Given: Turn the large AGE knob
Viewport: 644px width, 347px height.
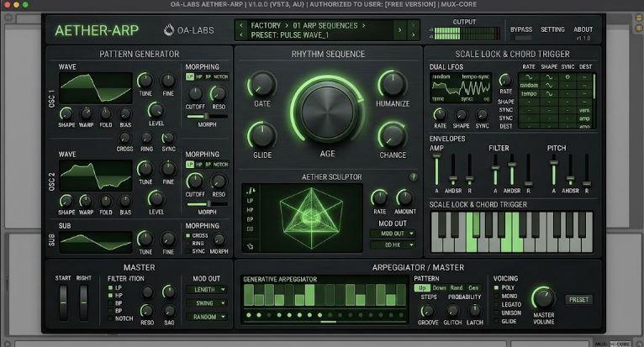Looking at the screenshot, I should tap(327, 111).
